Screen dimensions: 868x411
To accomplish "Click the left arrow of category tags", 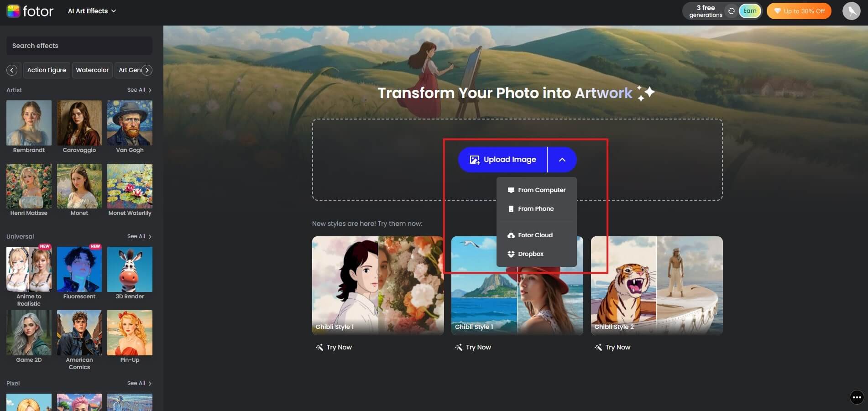I will (12, 70).
